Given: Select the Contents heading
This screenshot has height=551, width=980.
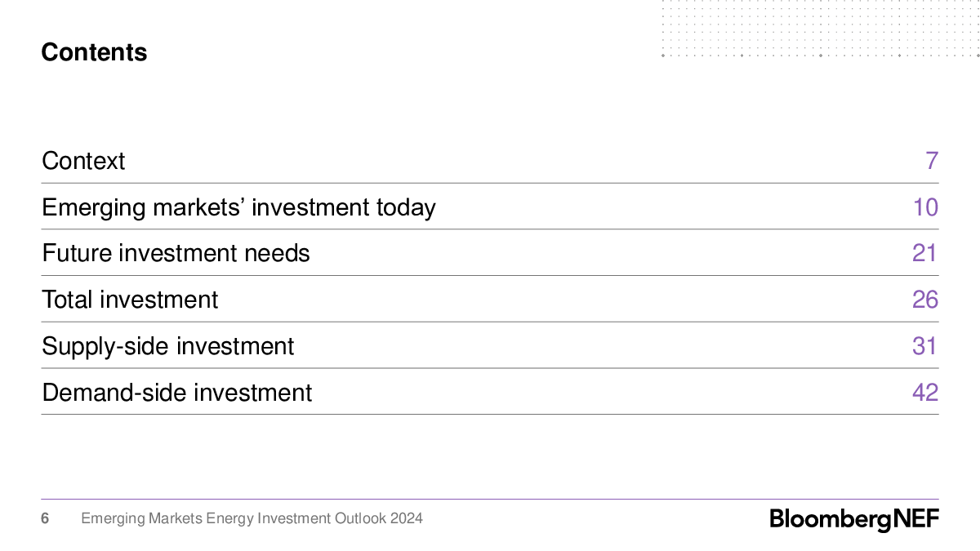Looking at the screenshot, I should coord(94,52).
